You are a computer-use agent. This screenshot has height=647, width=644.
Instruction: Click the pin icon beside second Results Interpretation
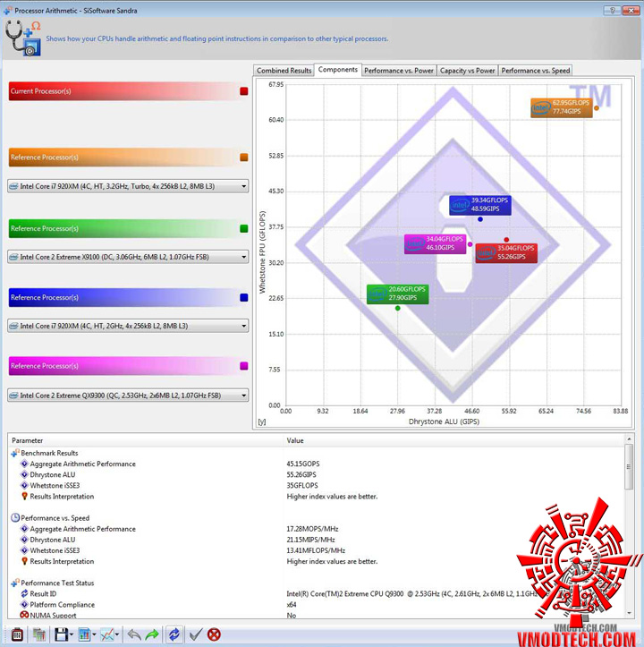pos(24,561)
